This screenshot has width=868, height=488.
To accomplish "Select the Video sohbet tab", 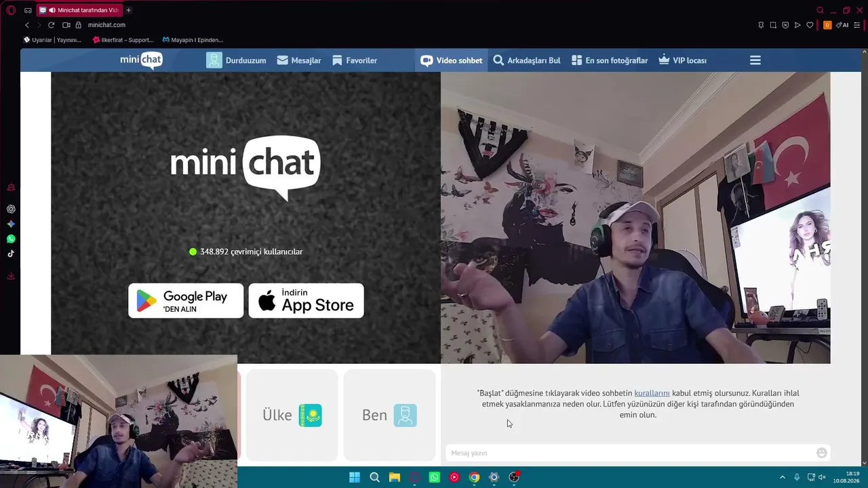I will pyautogui.click(x=452, y=60).
